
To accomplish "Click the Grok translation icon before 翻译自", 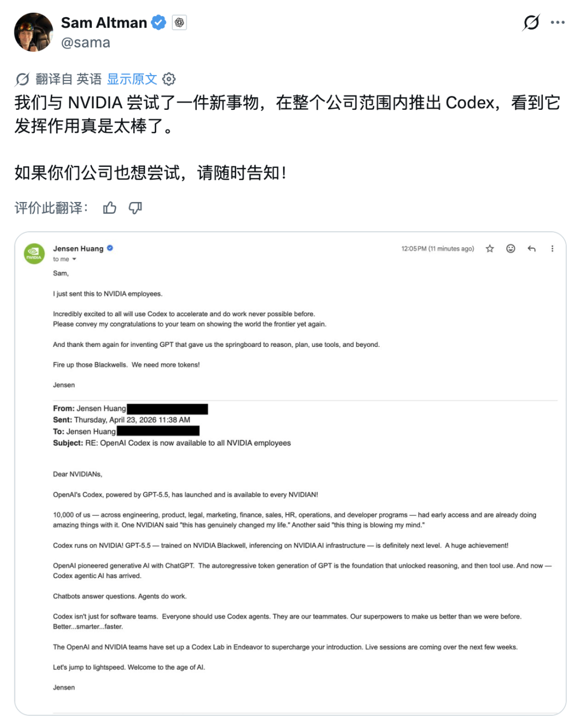I will pyautogui.click(x=22, y=79).
